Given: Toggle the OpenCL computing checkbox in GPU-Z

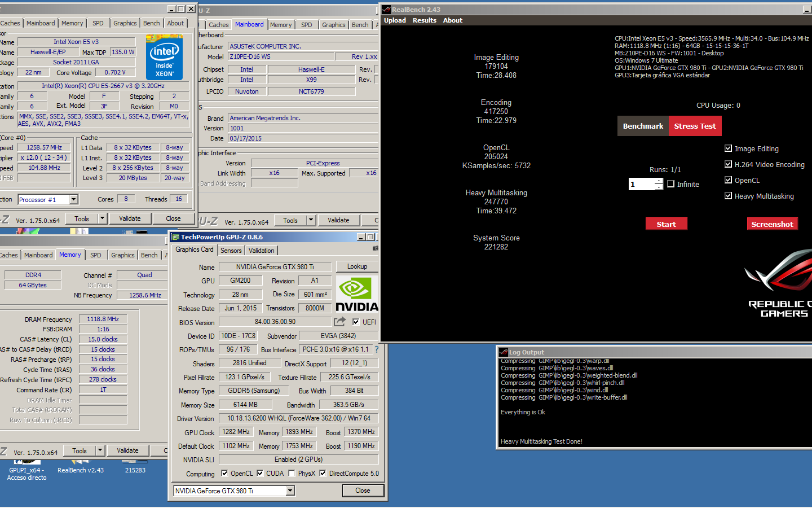Looking at the screenshot, I should (224, 474).
